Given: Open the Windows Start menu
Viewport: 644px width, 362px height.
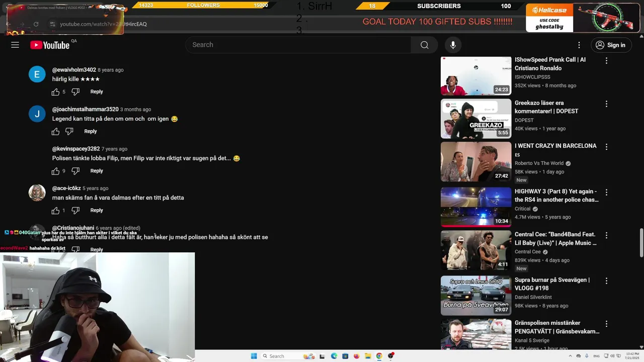Looking at the screenshot, I should [254, 356].
